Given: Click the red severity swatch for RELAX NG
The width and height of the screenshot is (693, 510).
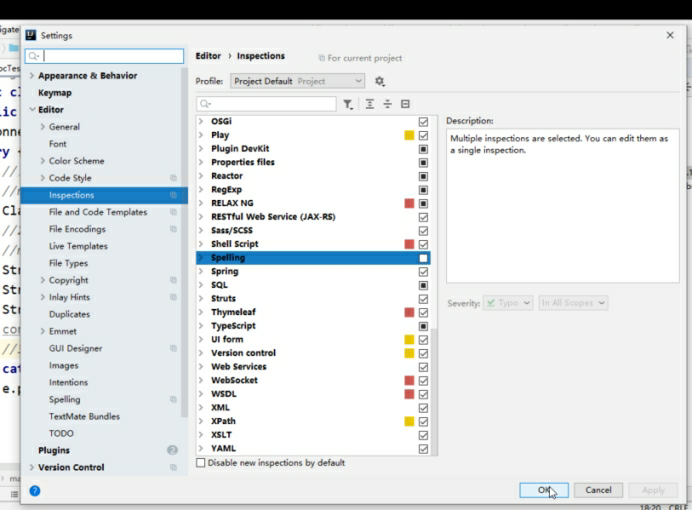Looking at the screenshot, I should tap(409, 203).
